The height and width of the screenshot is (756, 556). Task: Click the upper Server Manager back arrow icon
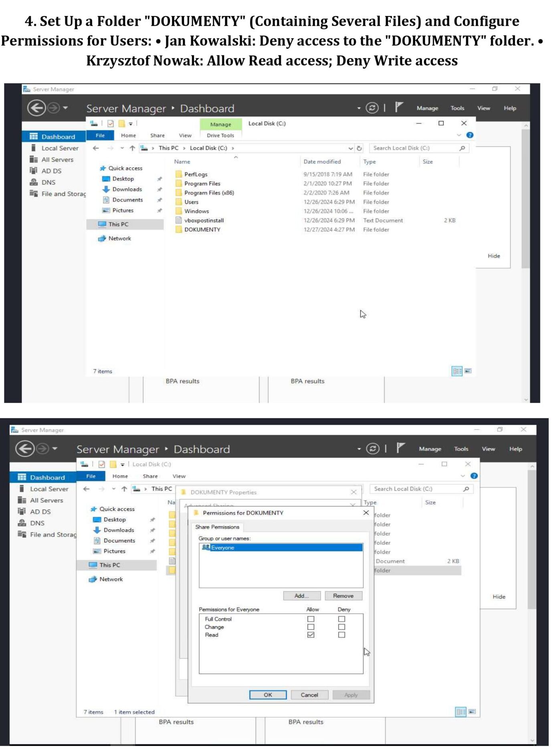click(36, 108)
